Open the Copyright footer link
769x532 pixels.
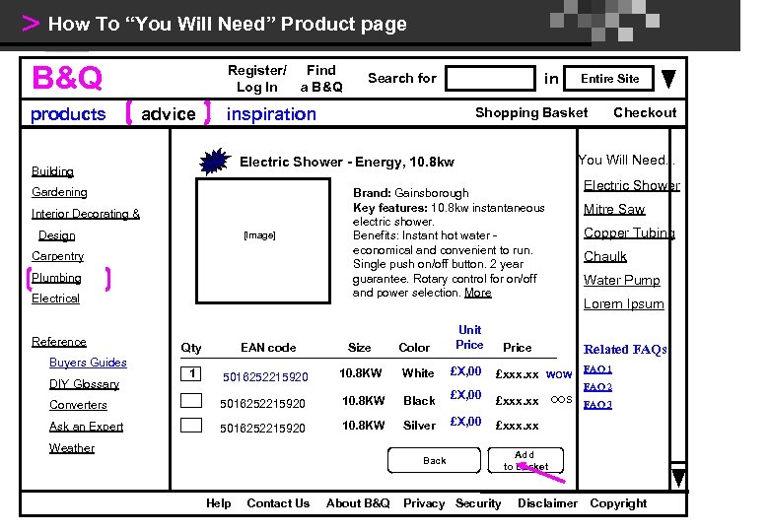pyautogui.click(x=618, y=503)
